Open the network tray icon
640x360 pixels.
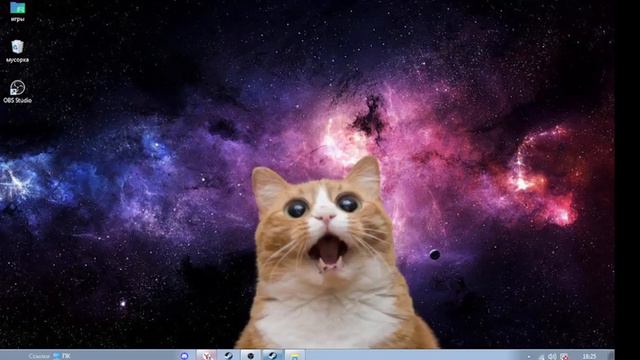click(541, 357)
